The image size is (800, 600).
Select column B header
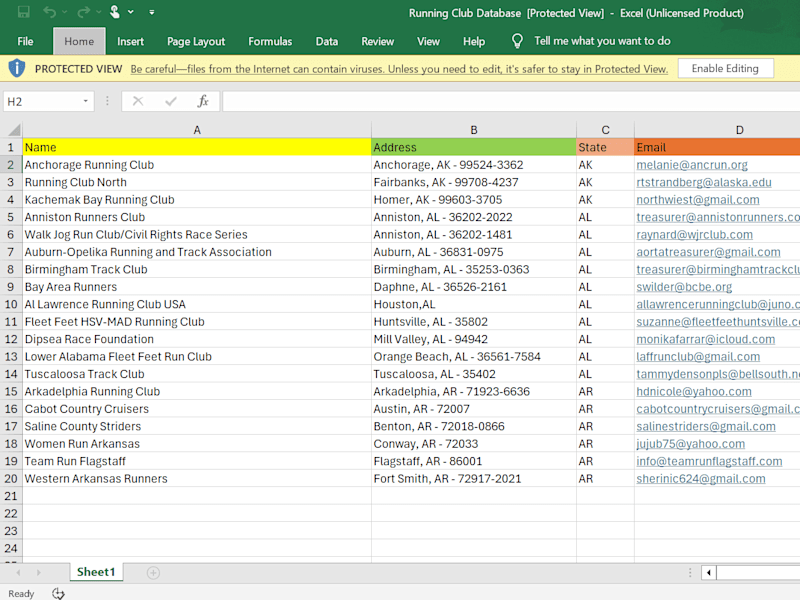click(x=474, y=130)
